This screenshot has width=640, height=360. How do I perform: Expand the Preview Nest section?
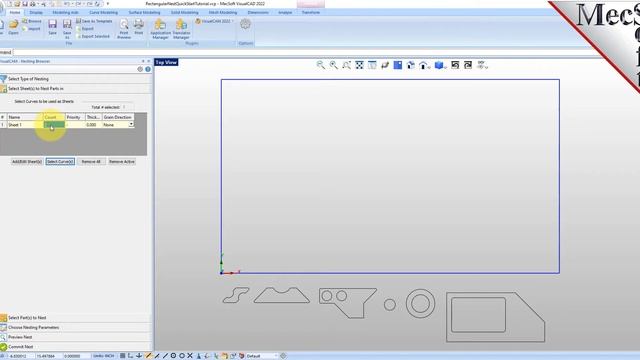(x=76, y=337)
